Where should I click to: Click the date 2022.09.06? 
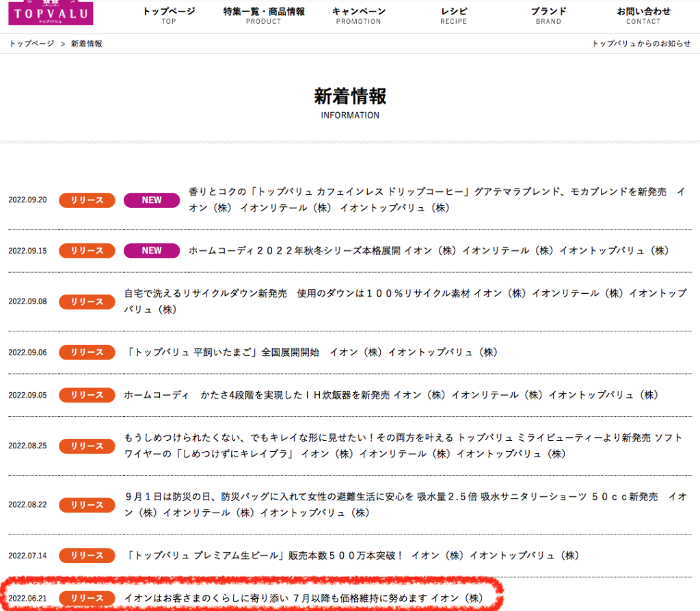[27, 353]
